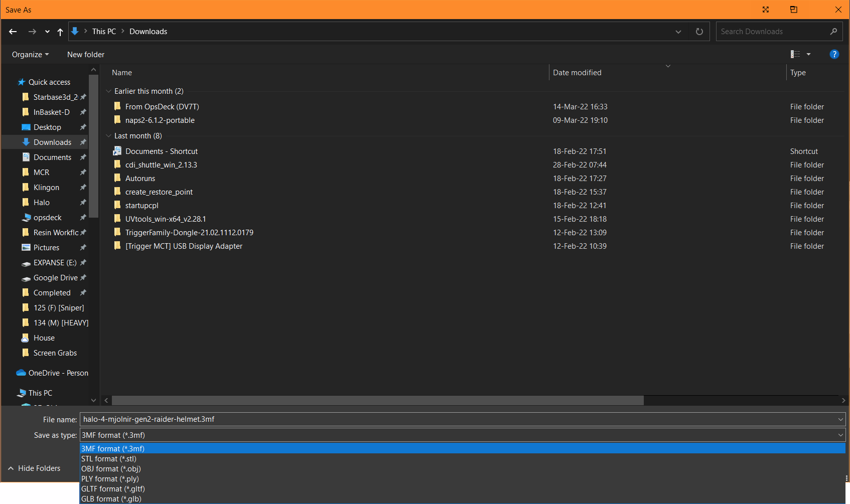This screenshot has width=850, height=504.
Task: Select the Autoruns folder
Action: pyautogui.click(x=140, y=178)
